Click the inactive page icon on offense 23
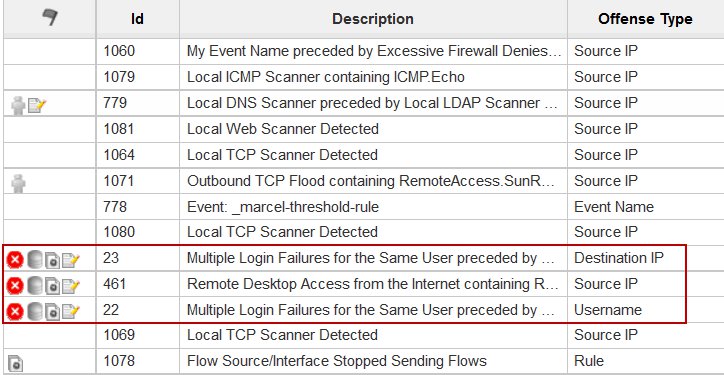 [x=53, y=261]
